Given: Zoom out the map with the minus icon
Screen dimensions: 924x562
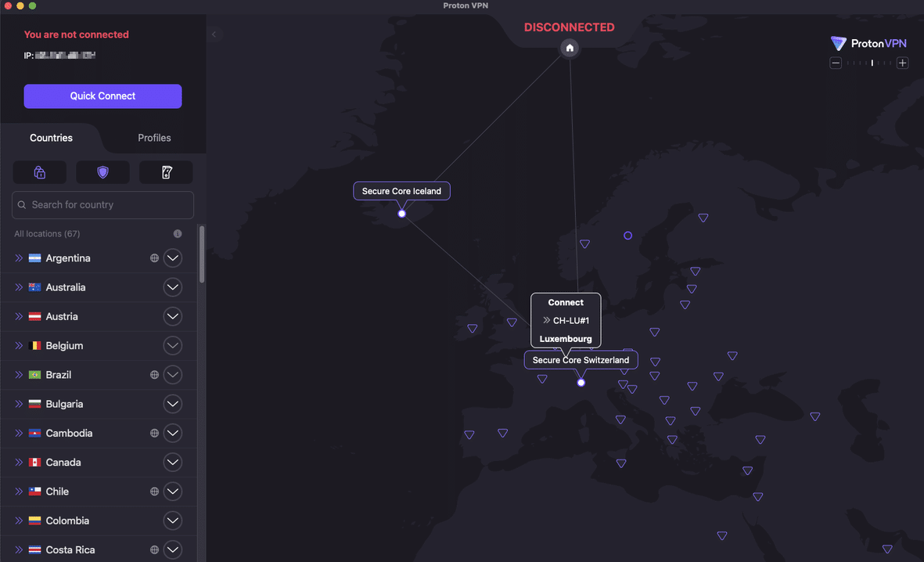Looking at the screenshot, I should click(x=836, y=63).
